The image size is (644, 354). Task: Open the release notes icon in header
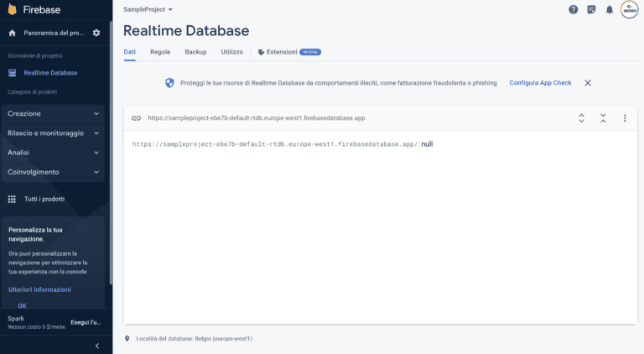[591, 9]
